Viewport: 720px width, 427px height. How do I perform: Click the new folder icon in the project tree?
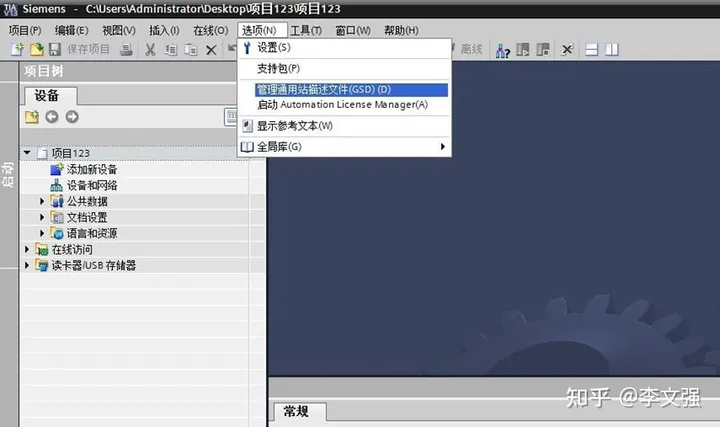[32, 117]
